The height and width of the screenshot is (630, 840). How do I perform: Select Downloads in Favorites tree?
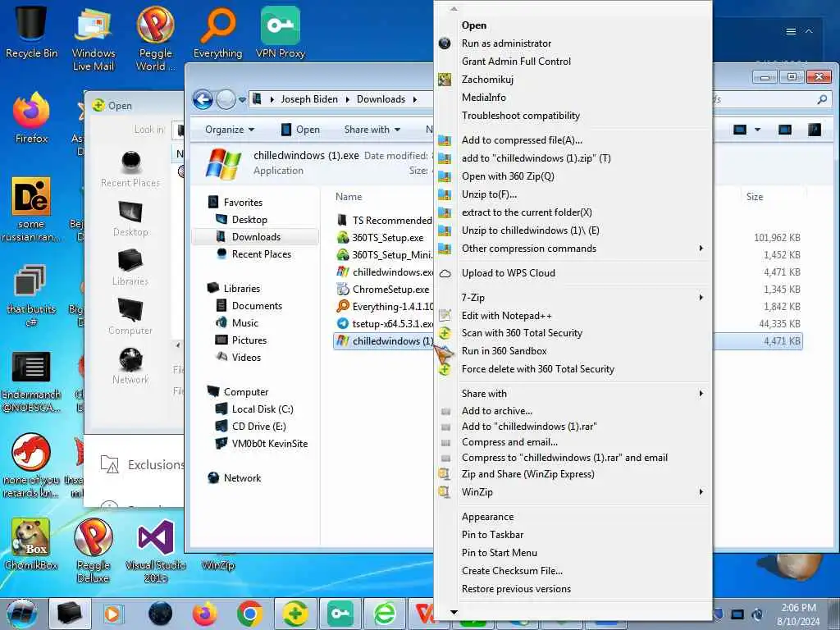click(x=256, y=237)
